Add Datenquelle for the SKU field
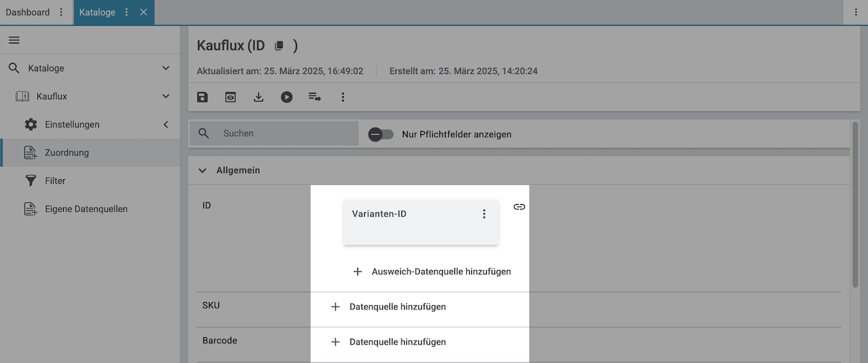The image size is (868, 363). click(x=389, y=307)
